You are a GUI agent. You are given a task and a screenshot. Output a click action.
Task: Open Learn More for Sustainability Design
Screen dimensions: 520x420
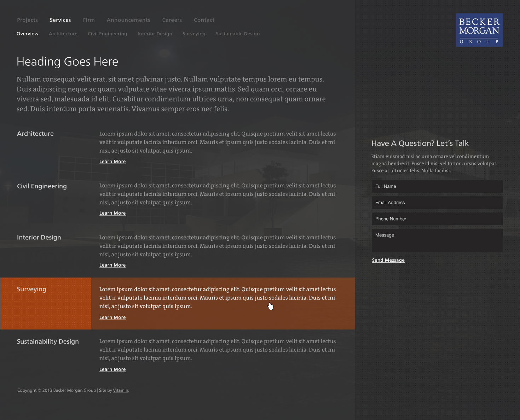pos(112,369)
